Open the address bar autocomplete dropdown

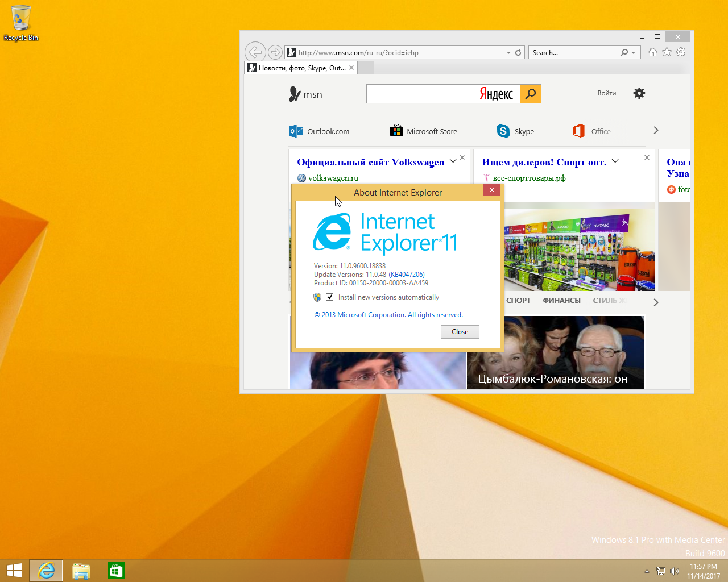click(508, 52)
